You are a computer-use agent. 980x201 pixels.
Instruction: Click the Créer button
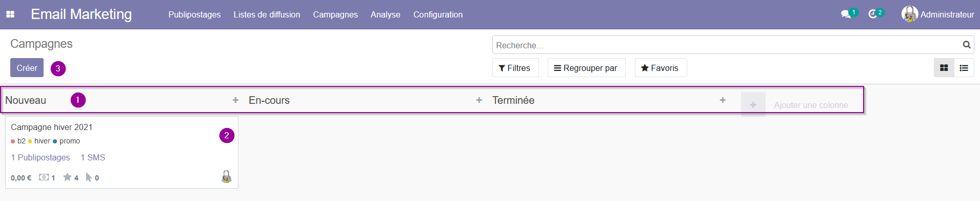(x=27, y=68)
